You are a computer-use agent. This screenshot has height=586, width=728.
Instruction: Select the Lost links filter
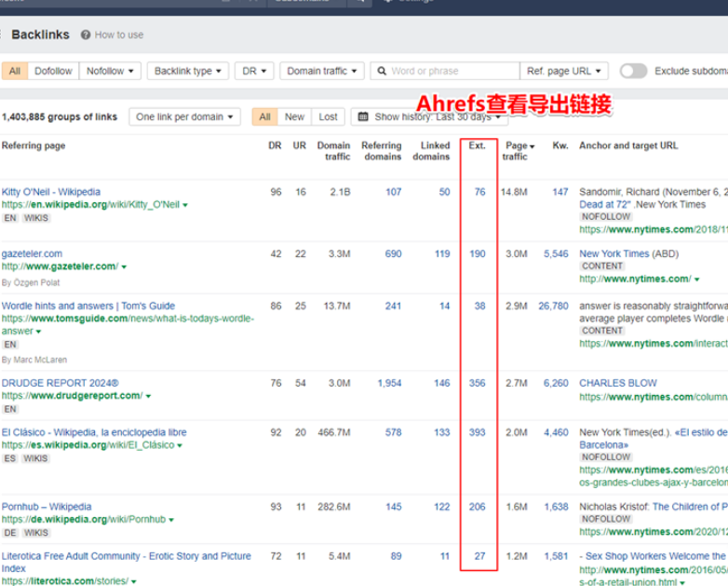[328, 117]
